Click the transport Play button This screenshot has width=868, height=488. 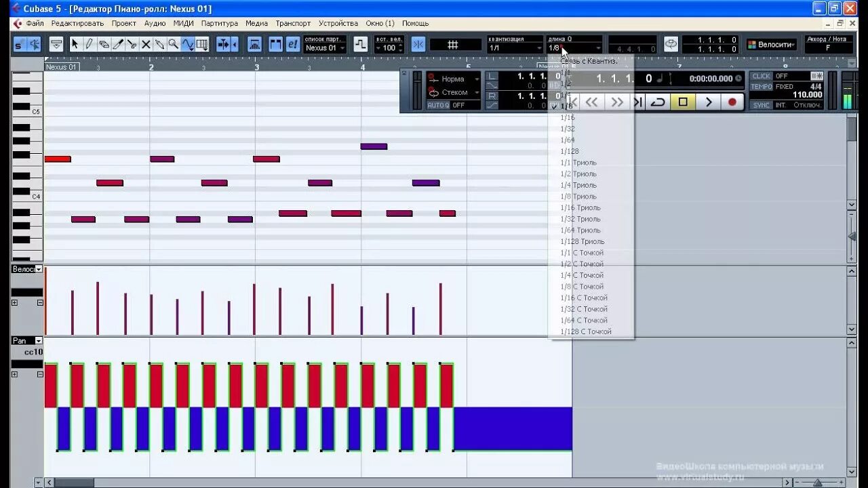(x=708, y=102)
